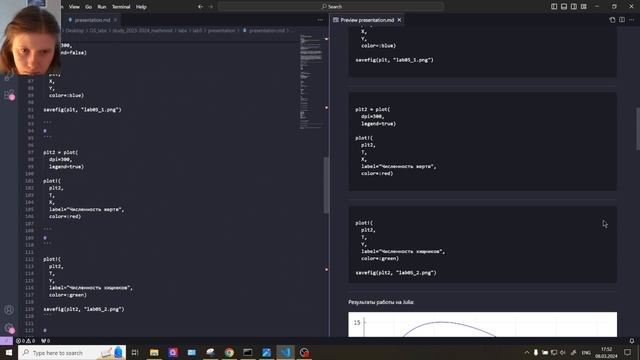
Task: Open the clock and date flyout
Action: pyautogui.click(x=607, y=352)
